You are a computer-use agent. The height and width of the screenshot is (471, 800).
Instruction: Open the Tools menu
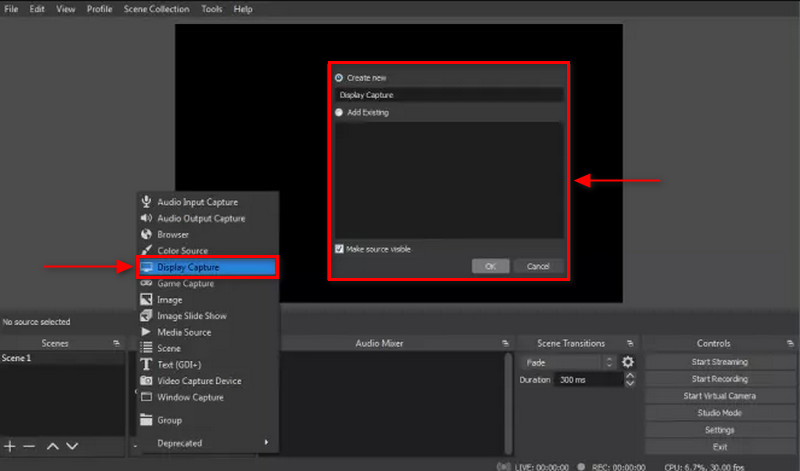point(211,9)
